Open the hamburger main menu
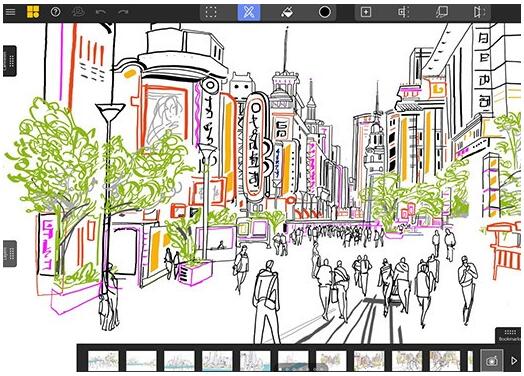Image resolution: width=524 pixels, height=376 pixels. pos(10,12)
